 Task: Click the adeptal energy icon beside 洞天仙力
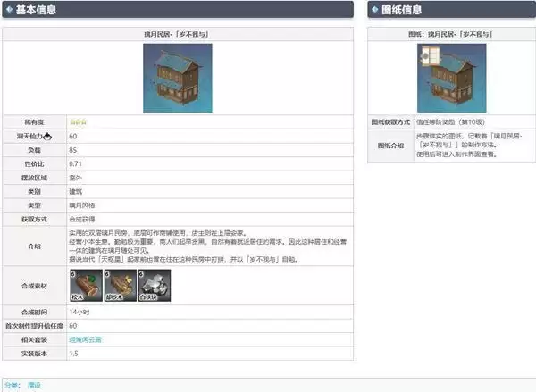tap(48, 136)
